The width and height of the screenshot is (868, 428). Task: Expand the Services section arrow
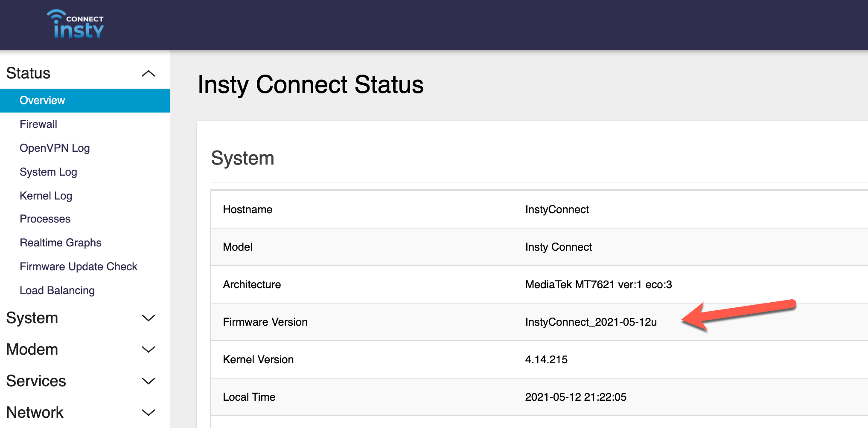pos(148,381)
